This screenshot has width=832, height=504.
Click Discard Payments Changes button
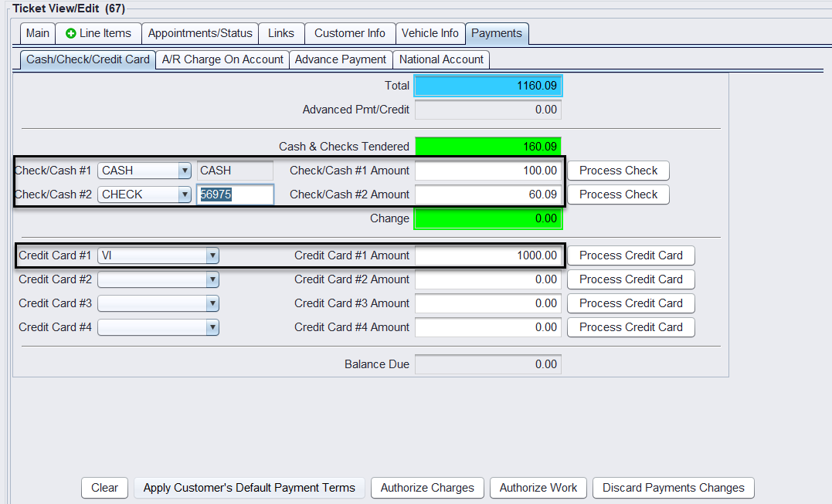coord(673,488)
